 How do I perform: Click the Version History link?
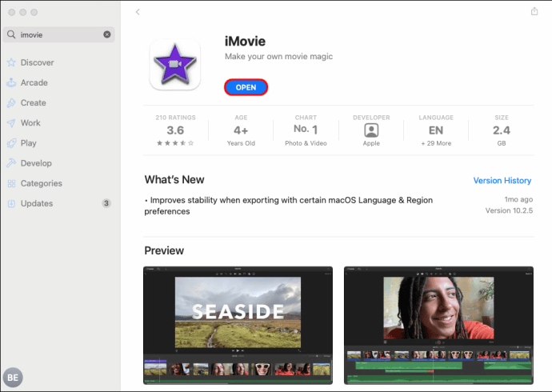pos(502,181)
